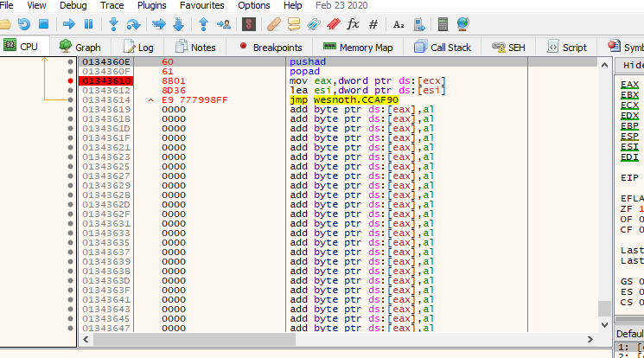Switch to the Log tab
The width and height of the screenshot is (644, 358).
[138, 48]
